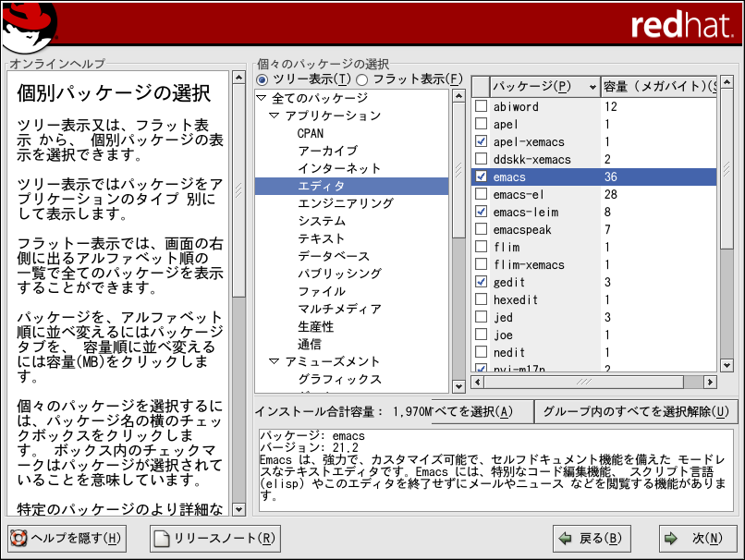Select the フラット表示 radio button
Screen dimensions: 745x560
click(362, 79)
